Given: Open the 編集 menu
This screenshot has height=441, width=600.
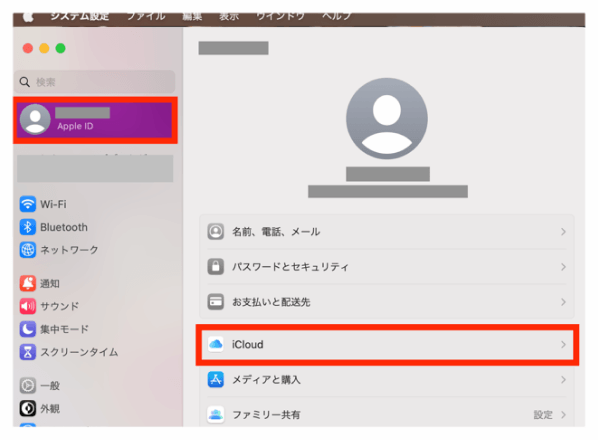Looking at the screenshot, I should click(192, 16).
